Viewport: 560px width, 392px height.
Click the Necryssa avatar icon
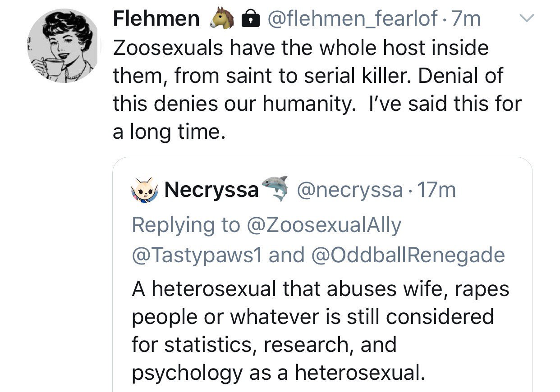coord(144,190)
